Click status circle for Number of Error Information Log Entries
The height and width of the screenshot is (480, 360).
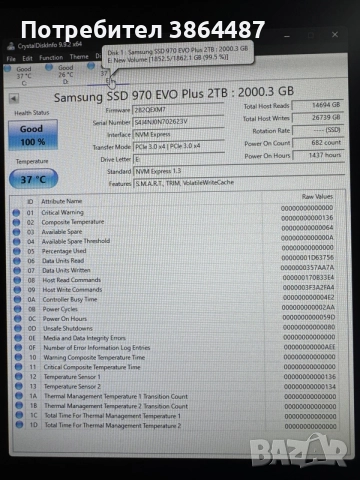click(18, 348)
